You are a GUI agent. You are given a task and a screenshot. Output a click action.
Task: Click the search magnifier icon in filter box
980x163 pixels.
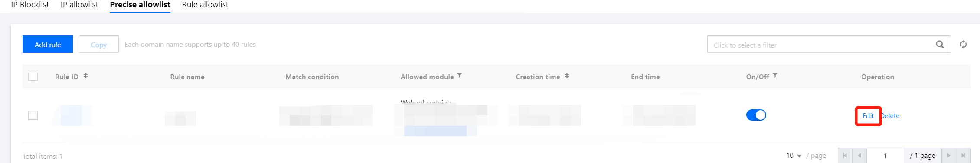(940, 45)
